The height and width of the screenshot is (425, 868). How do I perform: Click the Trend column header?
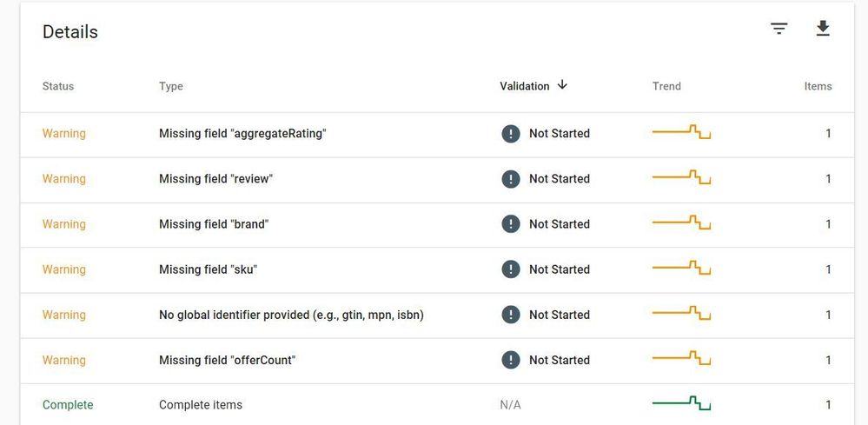coord(666,86)
